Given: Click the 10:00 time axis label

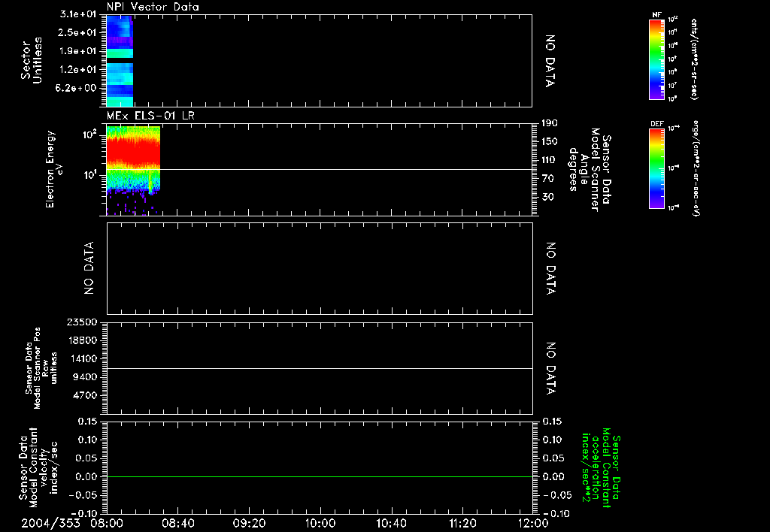Looking at the screenshot, I should point(320,523).
